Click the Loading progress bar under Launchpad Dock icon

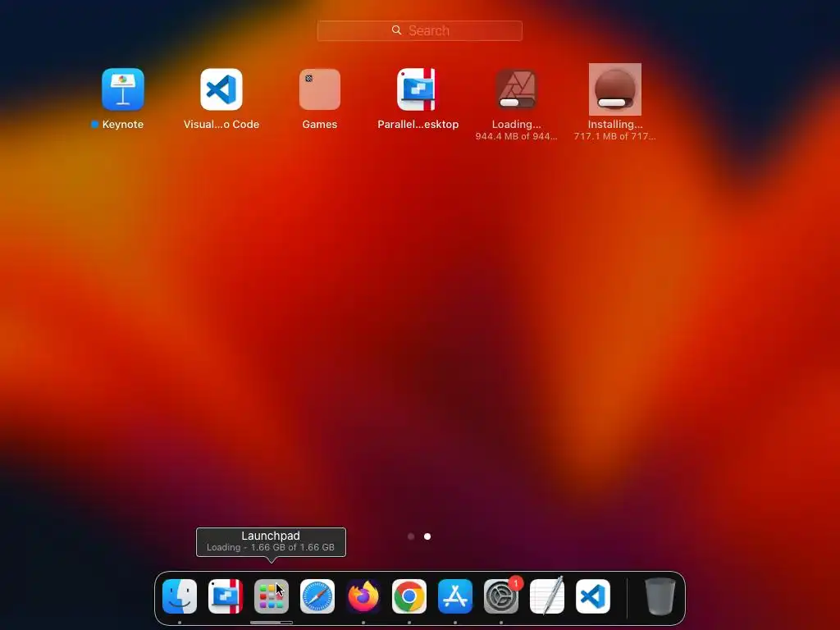[272, 623]
